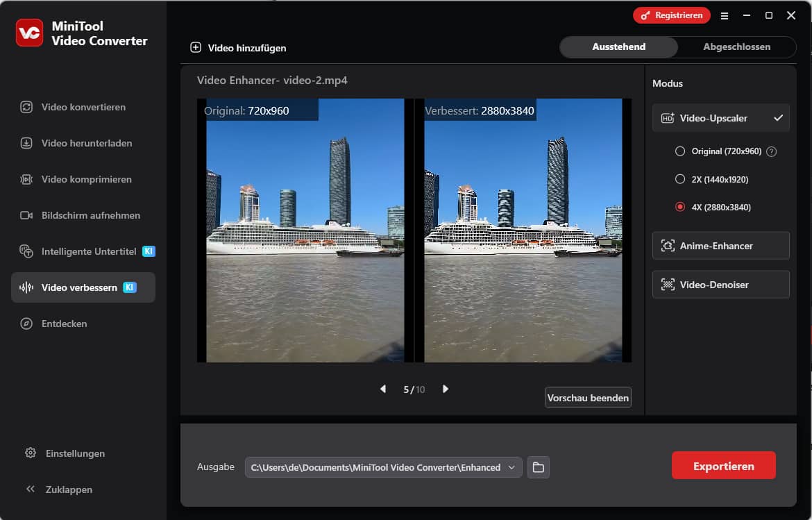Open Intelligente Untertitel menu item
Image resolution: width=812 pixels, height=520 pixels.
pos(83,252)
